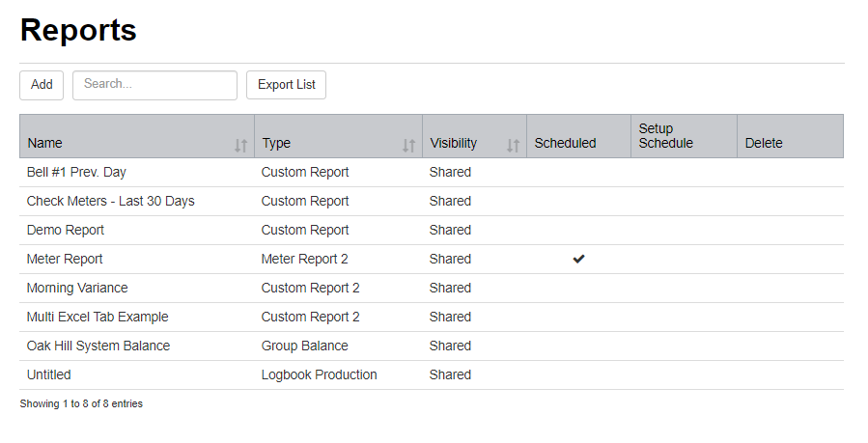Open the Untitled report
This screenshot has width=868, height=443.
[48, 374]
